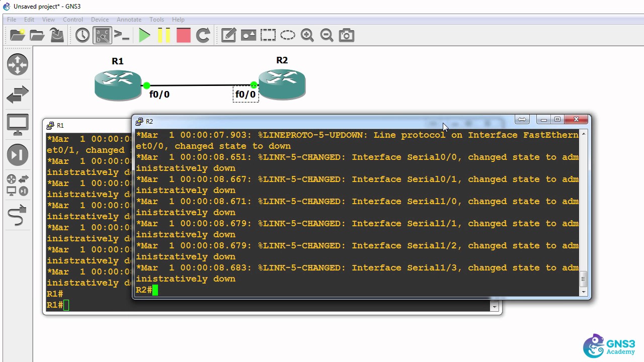The image size is (644, 362).
Task: Click the Serial0/0 log line in R2
Action: 357,162
